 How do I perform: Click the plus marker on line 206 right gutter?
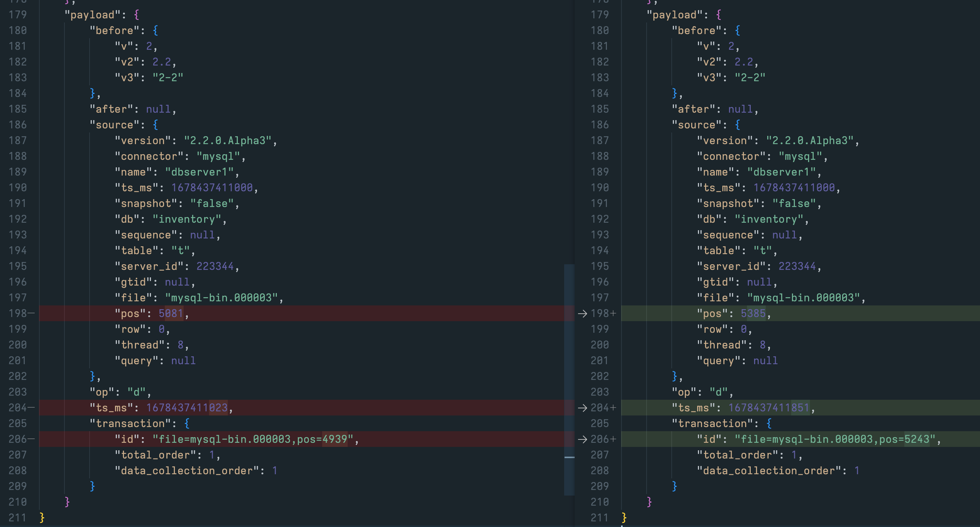(x=613, y=439)
